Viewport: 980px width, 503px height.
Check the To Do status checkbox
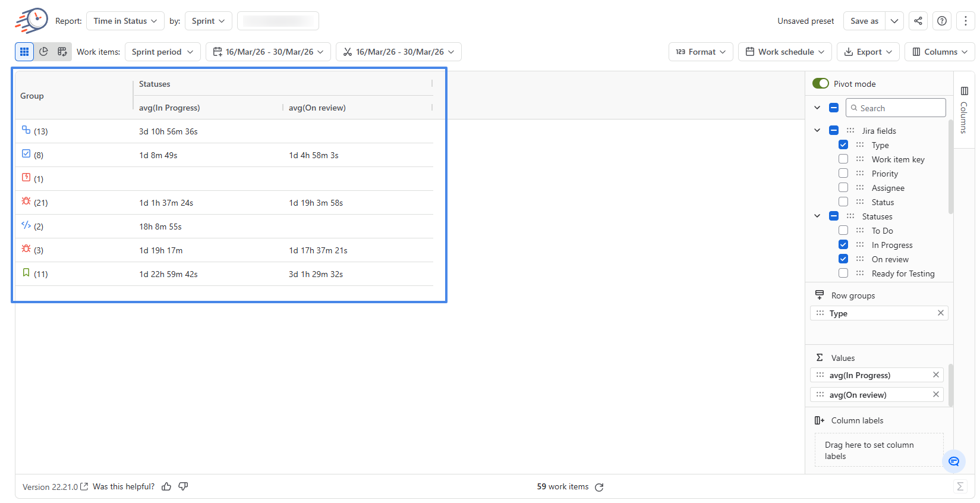pyautogui.click(x=843, y=230)
